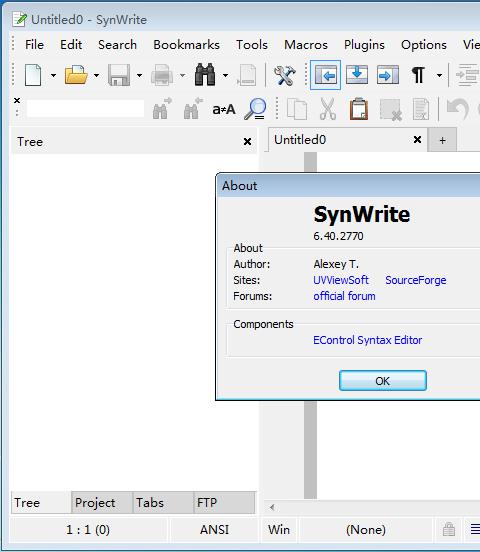Click the Win line endings status field

(279, 530)
